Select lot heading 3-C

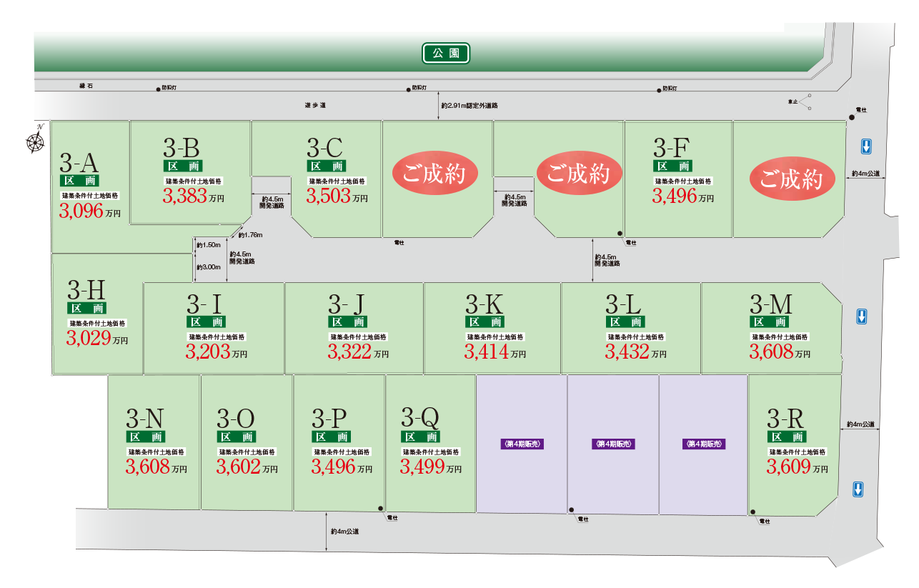click(325, 147)
